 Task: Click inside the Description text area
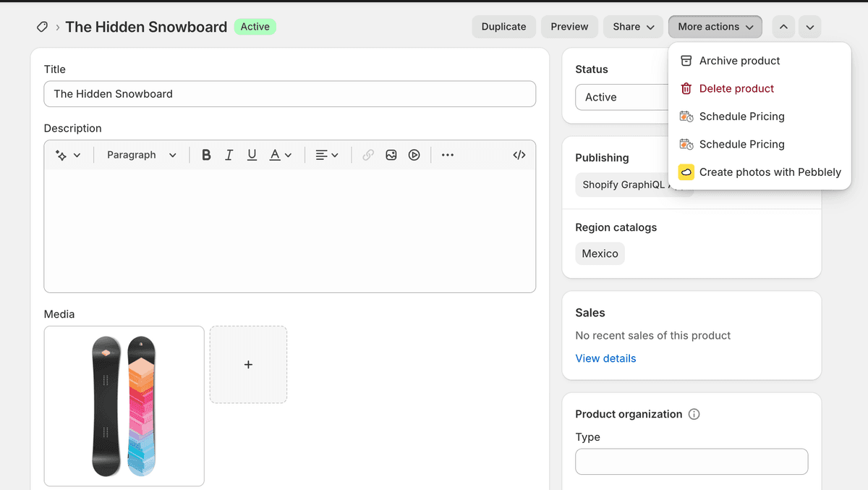[x=289, y=231]
